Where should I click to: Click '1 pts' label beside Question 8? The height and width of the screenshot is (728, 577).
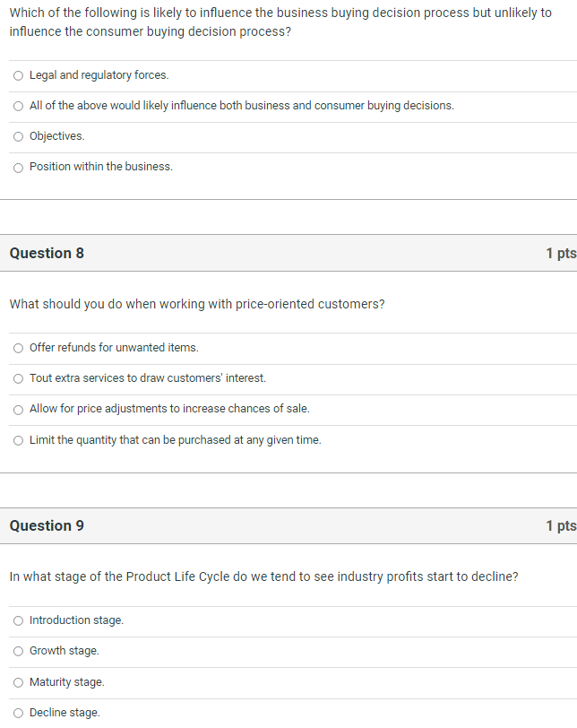[x=563, y=253]
